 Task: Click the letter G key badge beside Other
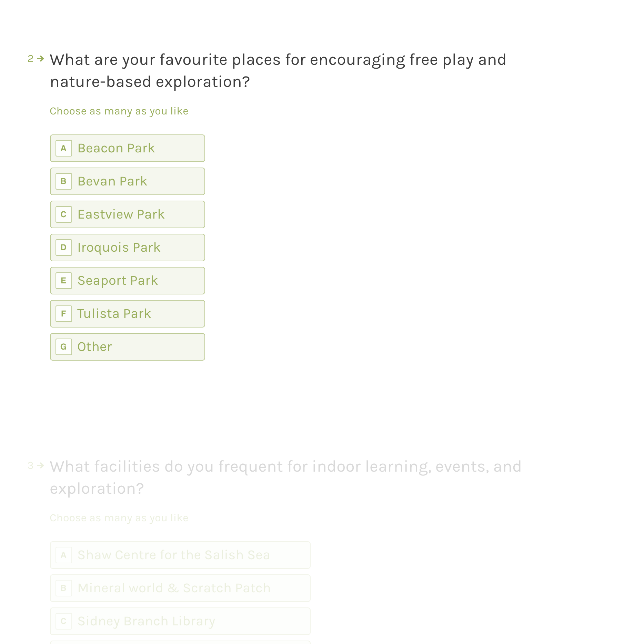pyautogui.click(x=64, y=347)
